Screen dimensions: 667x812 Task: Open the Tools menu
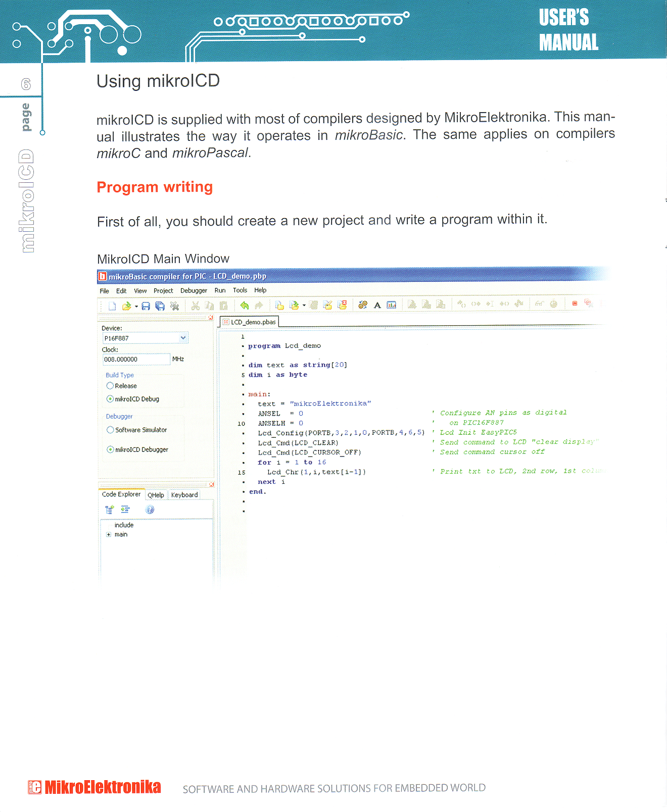pyautogui.click(x=240, y=290)
